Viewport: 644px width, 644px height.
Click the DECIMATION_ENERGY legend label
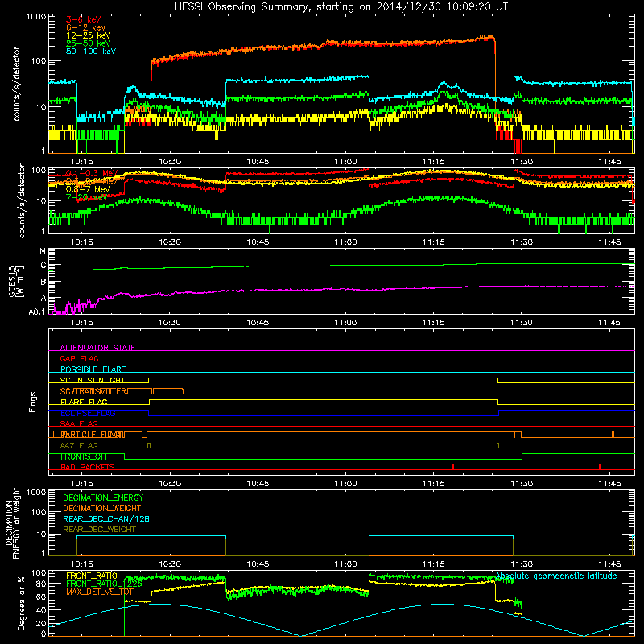103,497
